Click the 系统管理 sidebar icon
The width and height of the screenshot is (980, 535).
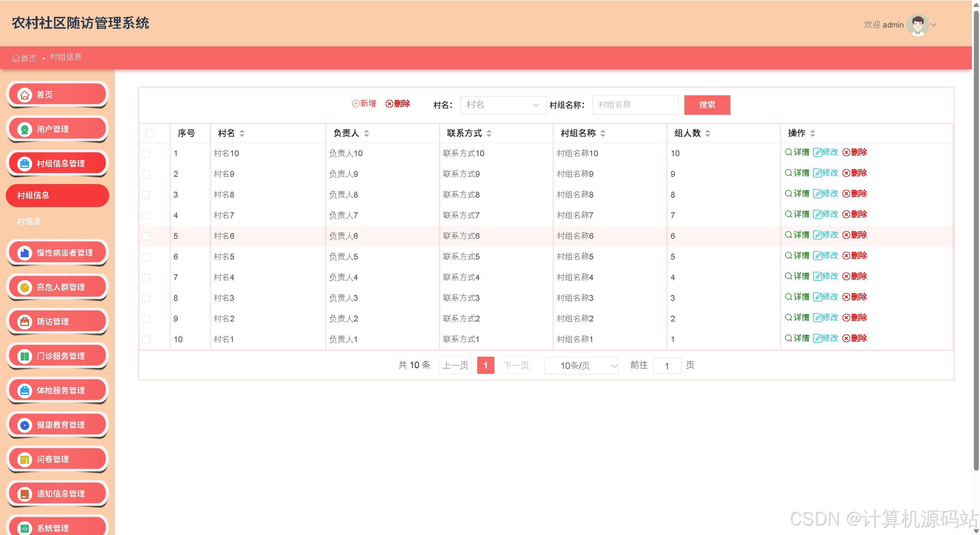click(x=25, y=528)
